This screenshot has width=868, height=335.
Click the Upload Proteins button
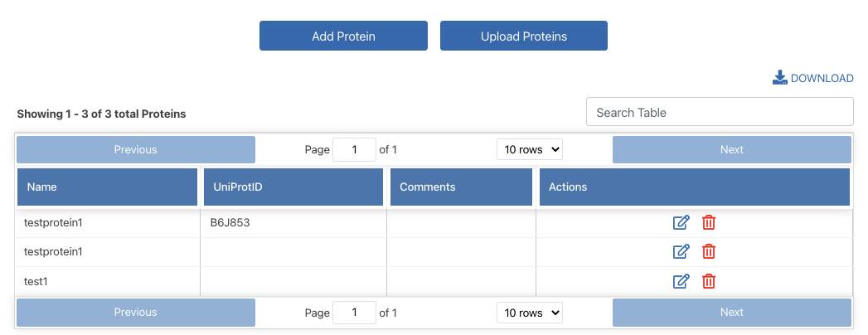[x=524, y=36]
